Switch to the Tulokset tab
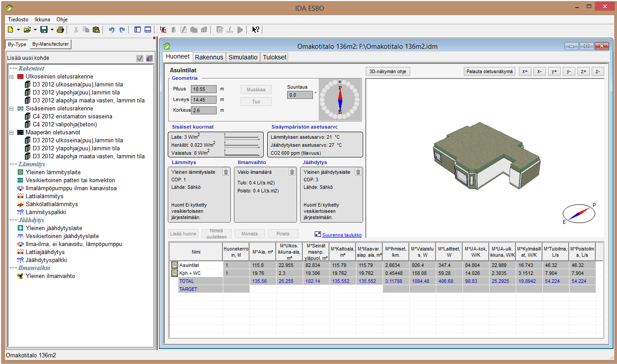 point(274,57)
